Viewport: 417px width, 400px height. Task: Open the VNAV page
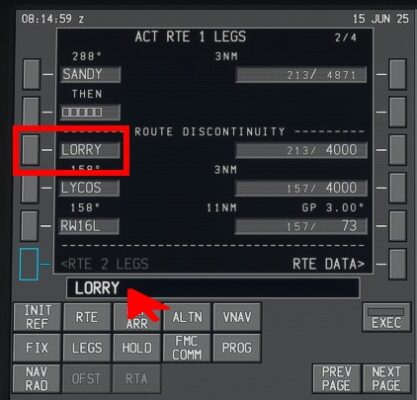point(237,317)
